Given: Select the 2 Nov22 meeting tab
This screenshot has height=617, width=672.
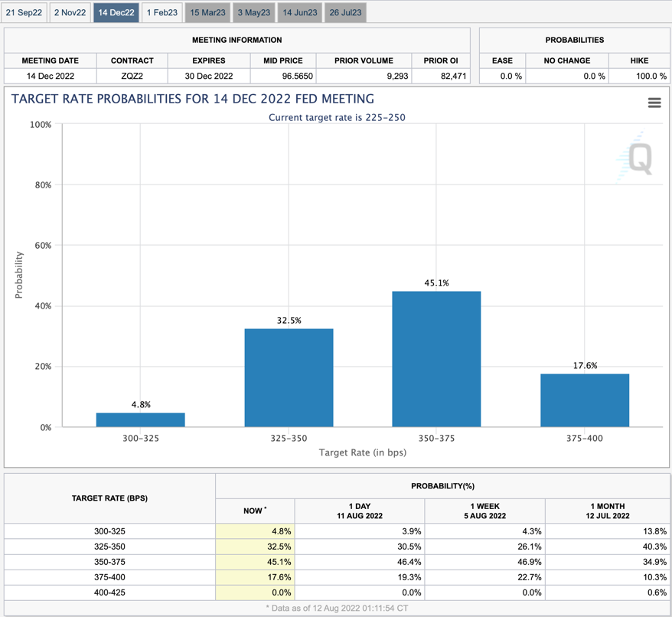Looking at the screenshot, I should pos(70,12).
